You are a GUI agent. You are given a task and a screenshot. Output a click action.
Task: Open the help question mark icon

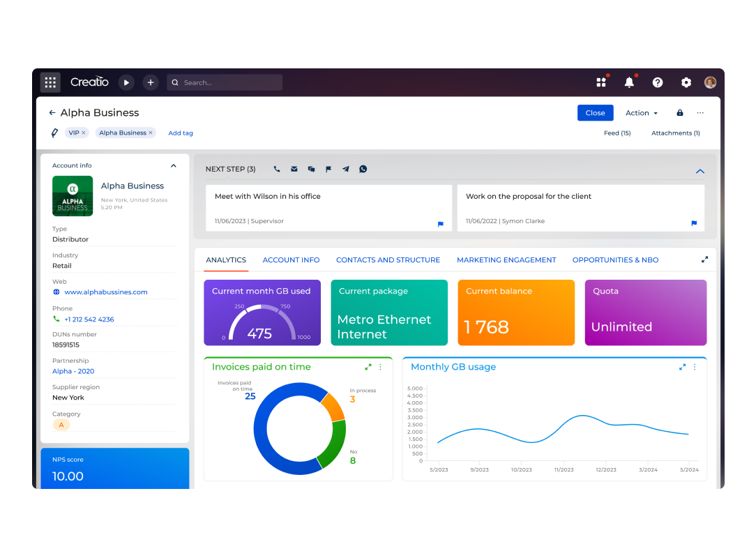[657, 82]
